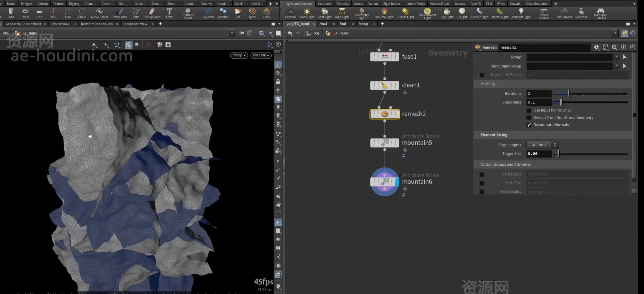Select the L-System shelf tool
Viewport: 644px width, 294px height.
[x=207, y=13]
